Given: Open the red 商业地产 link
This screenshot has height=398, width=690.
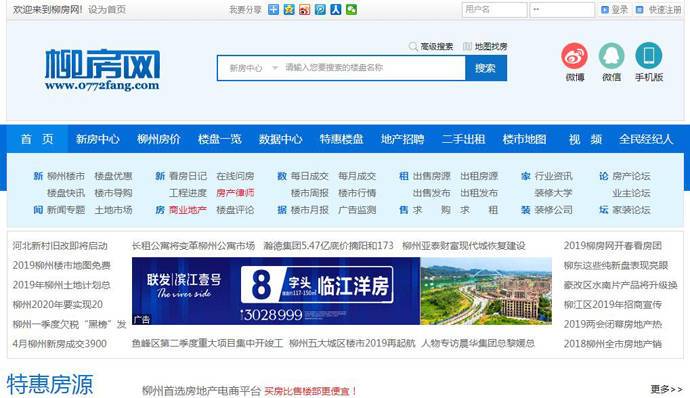Looking at the screenshot, I should (x=187, y=210).
